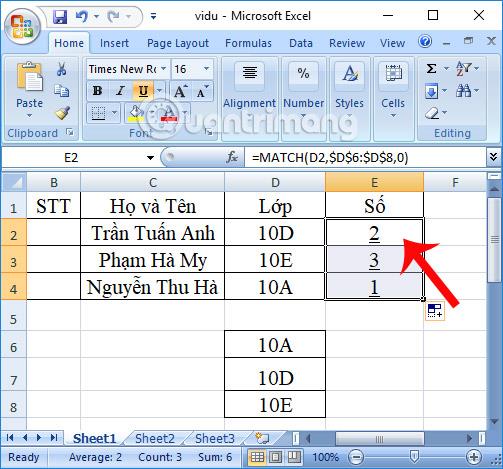
Task: Zoom out with minus button
Action: coord(356,457)
